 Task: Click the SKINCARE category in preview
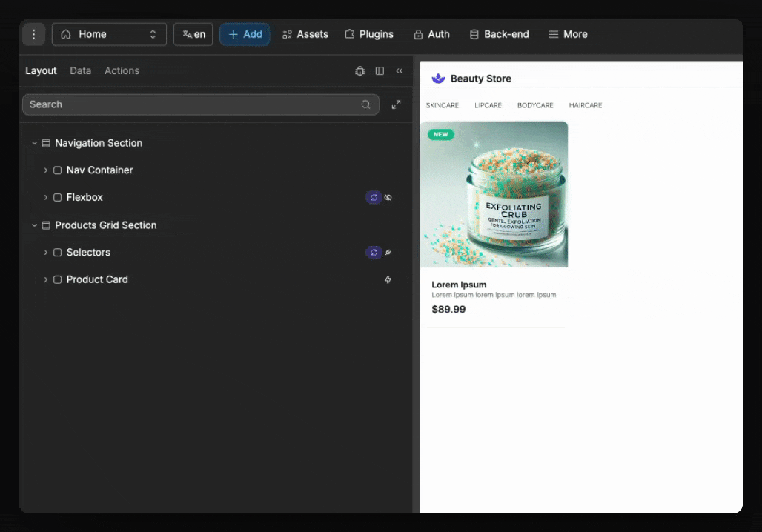pos(442,106)
